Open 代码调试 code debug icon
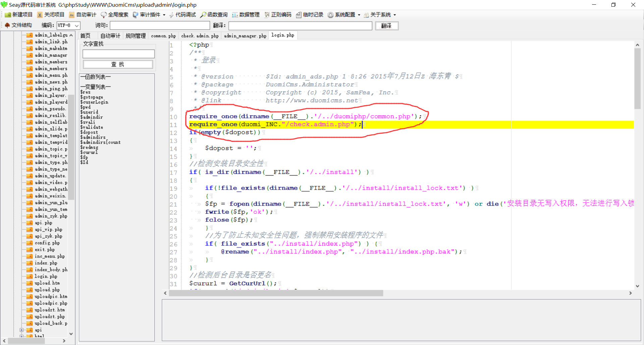 pos(171,15)
